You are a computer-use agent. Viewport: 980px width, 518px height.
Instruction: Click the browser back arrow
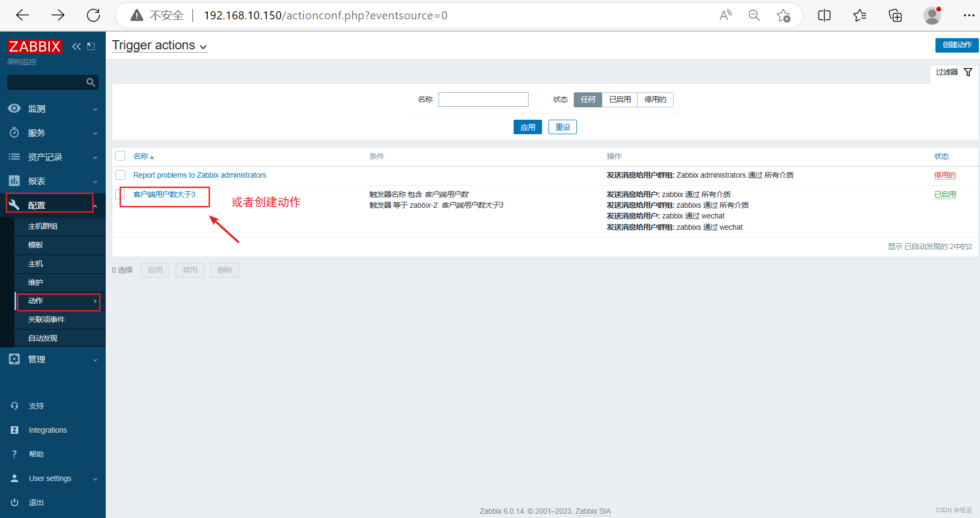[x=23, y=15]
